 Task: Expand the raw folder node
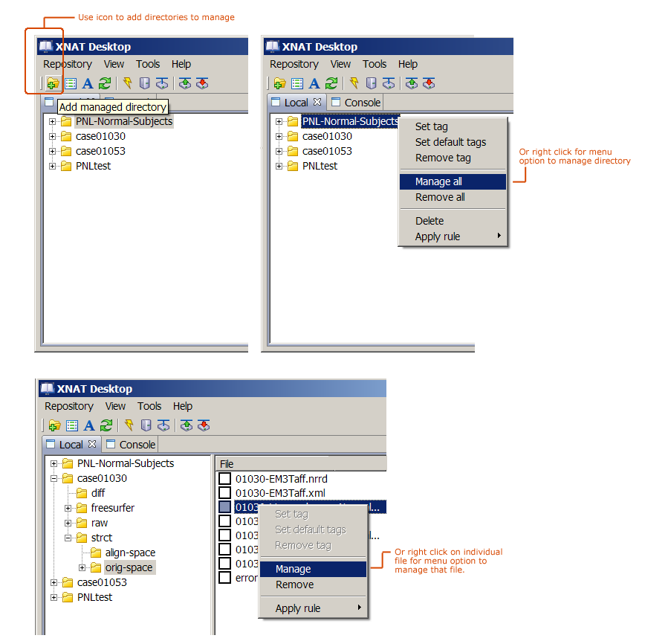[68, 523]
